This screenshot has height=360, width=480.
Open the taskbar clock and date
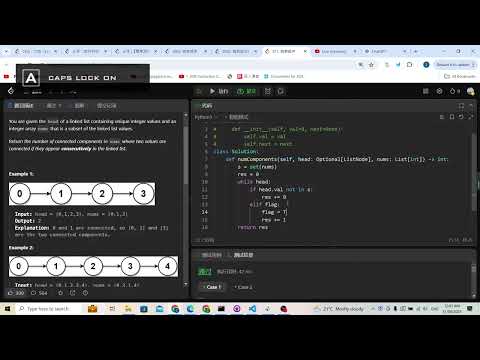click(452, 309)
